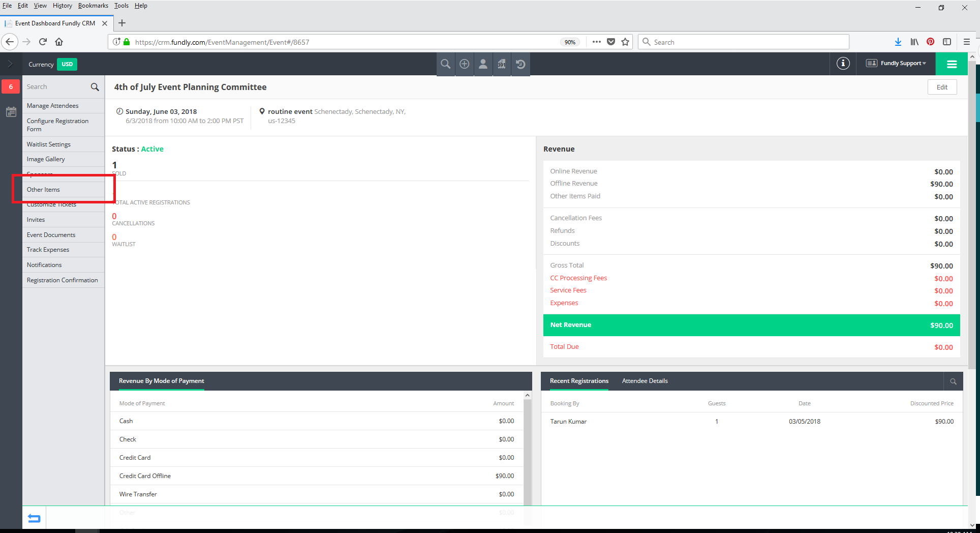Screen dimensions: 980x533
Task: Open the contacts person icon in the toolbar
Action: [x=483, y=64]
